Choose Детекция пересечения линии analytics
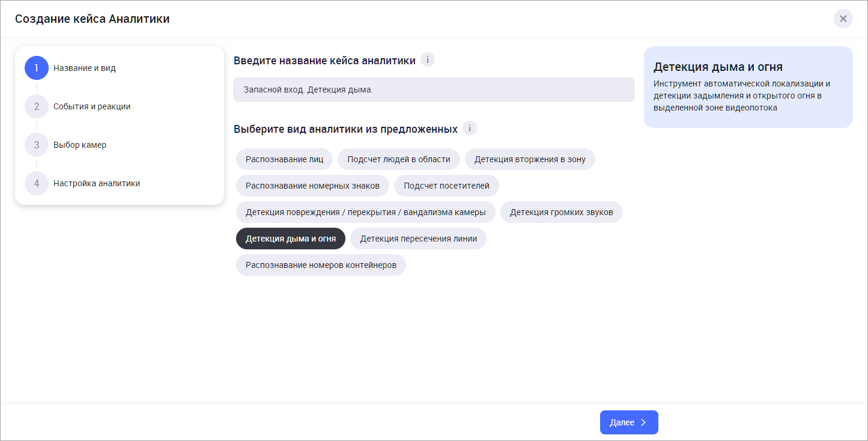868x441 pixels. pos(418,239)
